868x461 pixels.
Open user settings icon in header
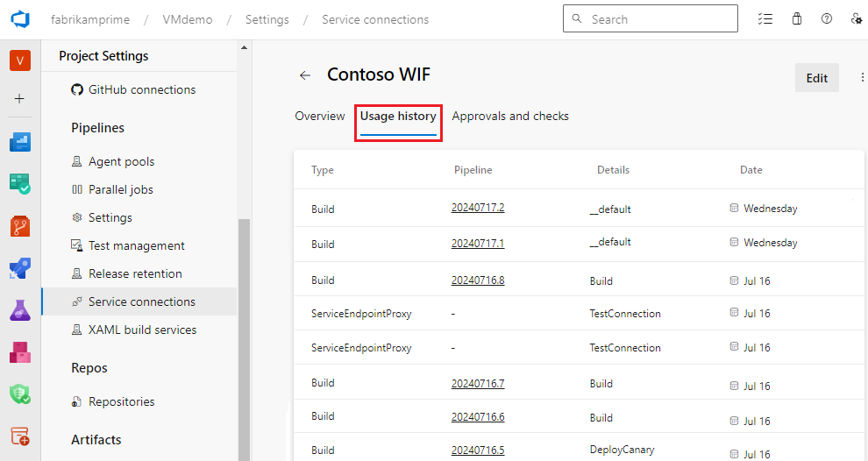point(857,18)
